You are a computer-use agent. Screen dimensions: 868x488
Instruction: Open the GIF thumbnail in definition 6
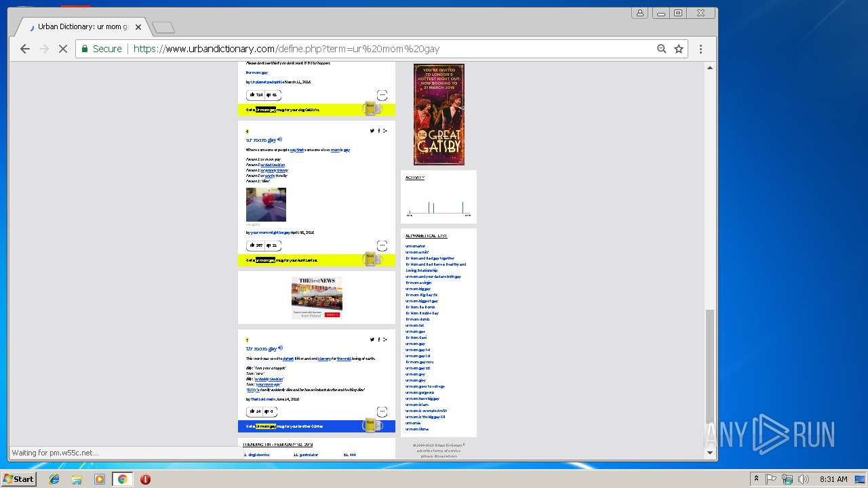(x=266, y=205)
